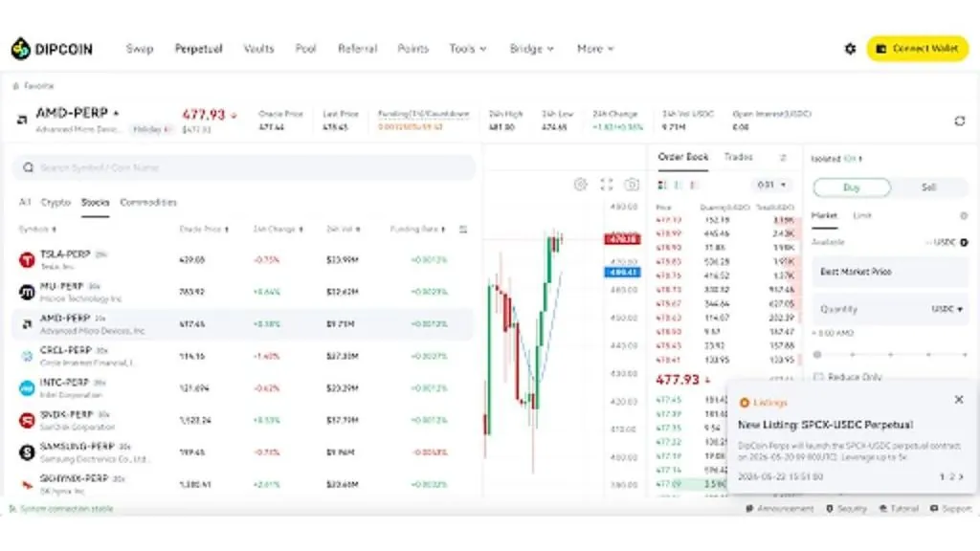Open the Tools dropdown menu
This screenshot has height=551, width=980.
coord(467,49)
